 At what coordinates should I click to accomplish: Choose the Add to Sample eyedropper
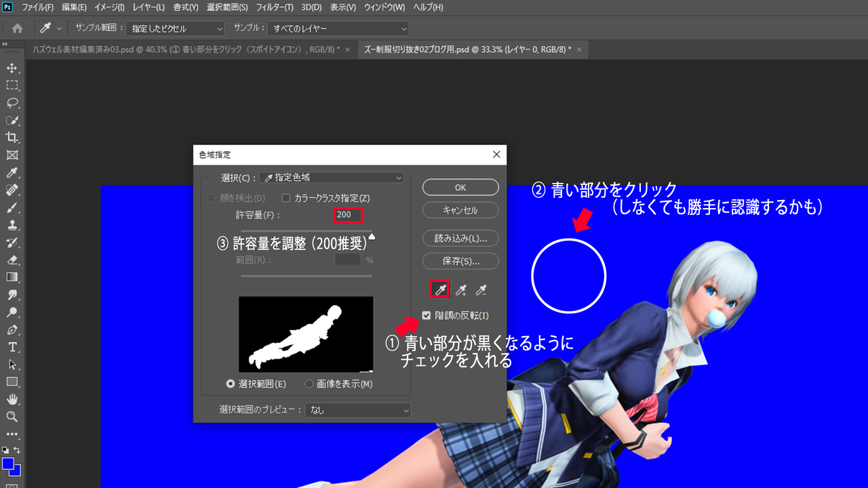[461, 290]
